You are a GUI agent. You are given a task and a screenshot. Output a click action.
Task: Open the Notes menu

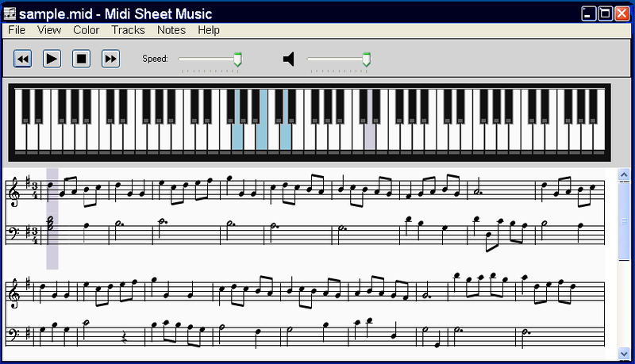(171, 30)
